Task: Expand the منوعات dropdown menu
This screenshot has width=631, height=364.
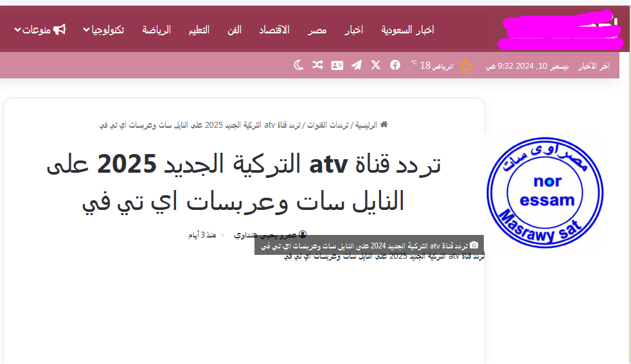Action: 33,30
